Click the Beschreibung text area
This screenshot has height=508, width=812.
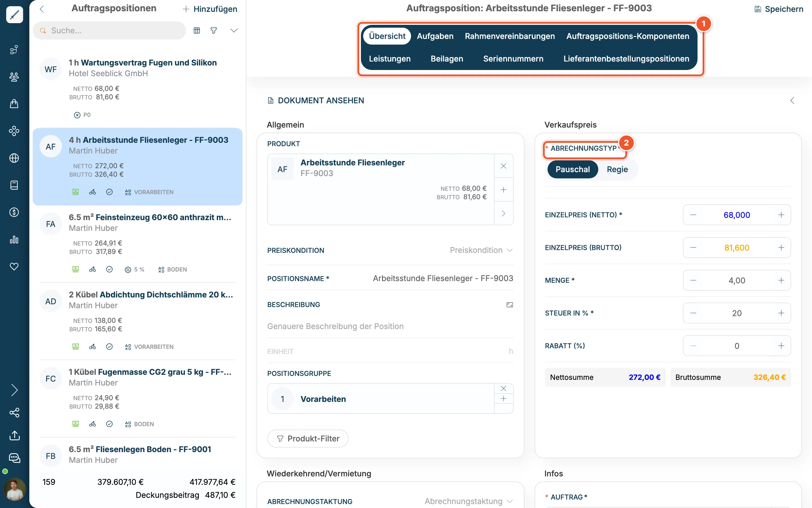[x=390, y=326]
